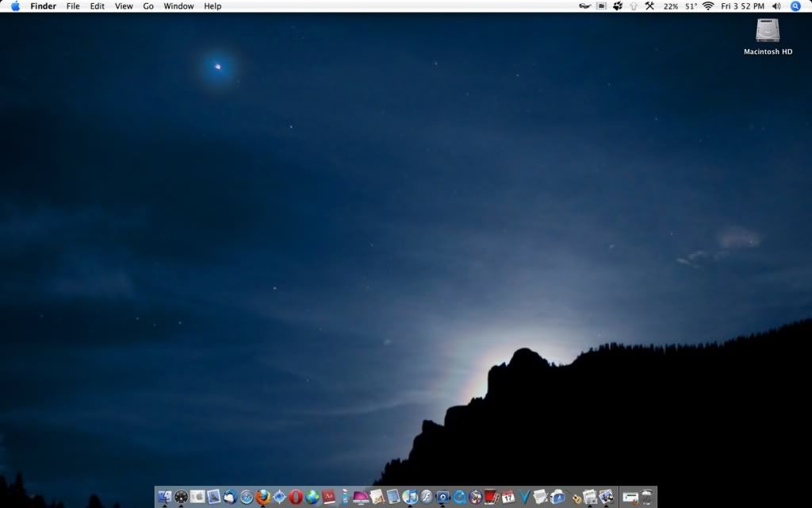Click the blue spray bottle Dock icon
Viewport: 812px width, 508px height.
point(344,497)
